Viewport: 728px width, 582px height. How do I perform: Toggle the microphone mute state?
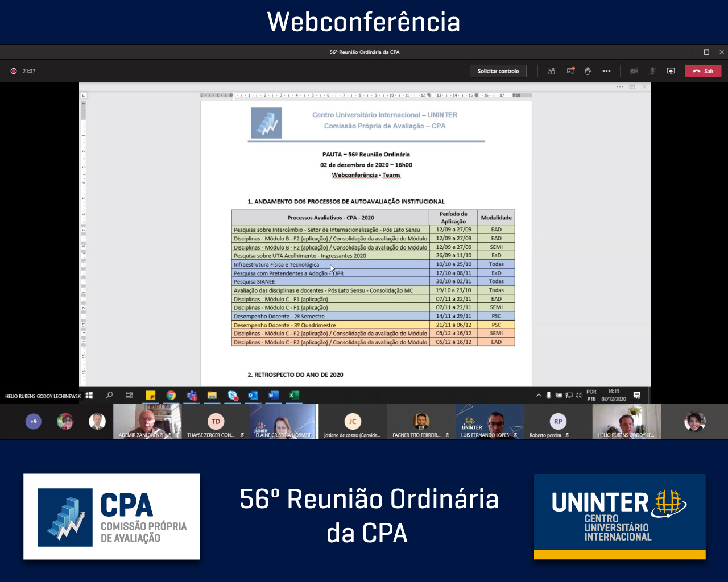652,71
